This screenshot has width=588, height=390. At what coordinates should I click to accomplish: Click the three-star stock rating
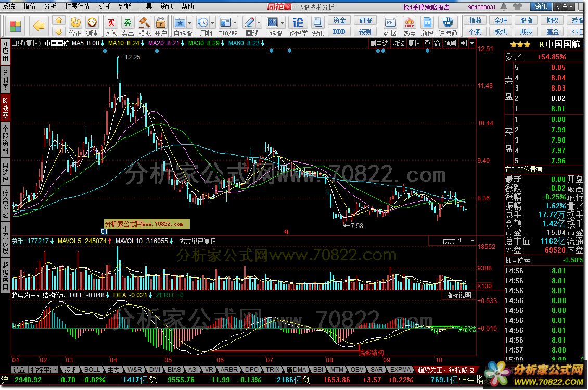[x=520, y=45]
